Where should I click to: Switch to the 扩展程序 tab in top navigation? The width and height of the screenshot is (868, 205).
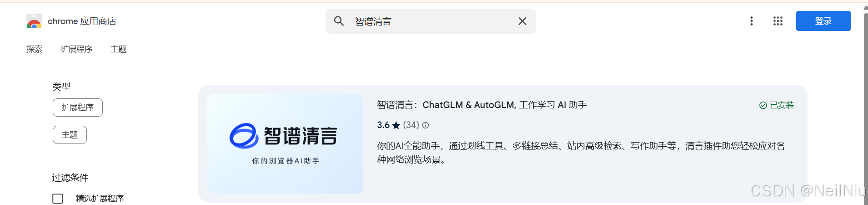(x=76, y=49)
